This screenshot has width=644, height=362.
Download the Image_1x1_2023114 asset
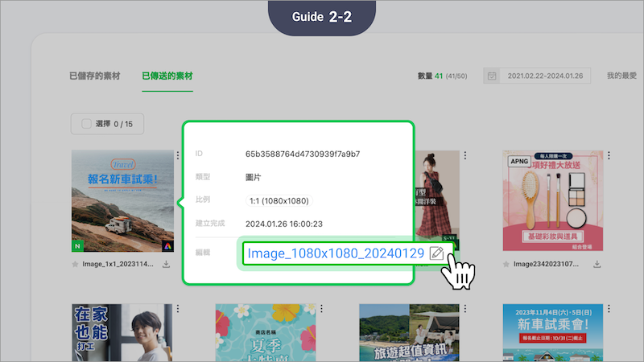point(167,264)
